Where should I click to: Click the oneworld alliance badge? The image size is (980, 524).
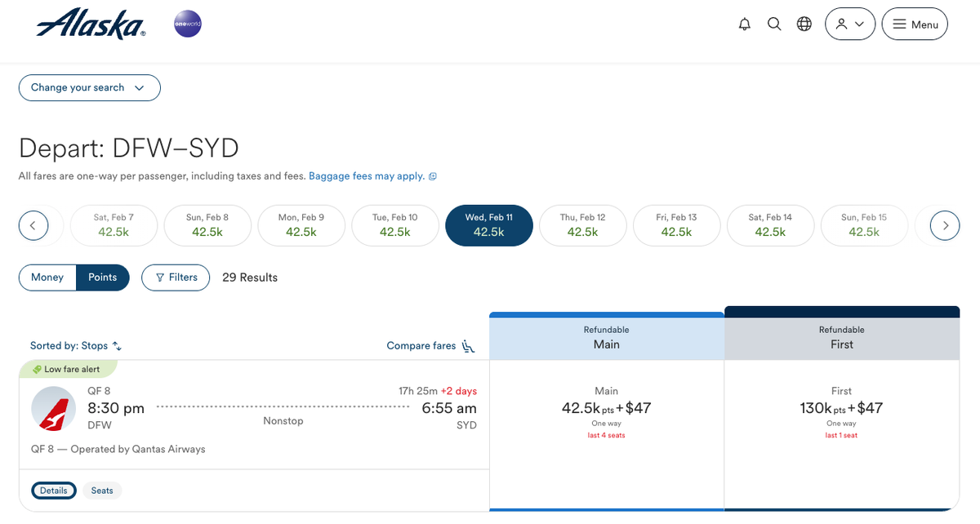pyautogui.click(x=188, y=24)
